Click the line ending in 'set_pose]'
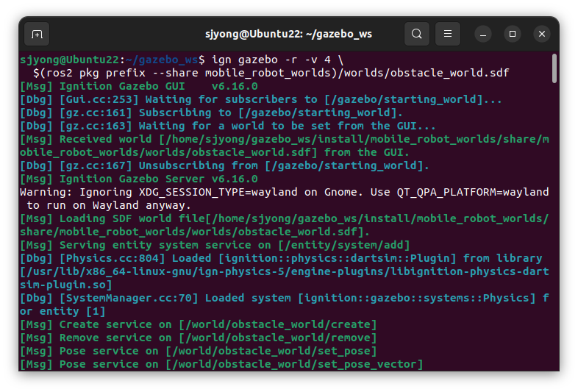Screen dimensions: 578x392 click(199, 352)
